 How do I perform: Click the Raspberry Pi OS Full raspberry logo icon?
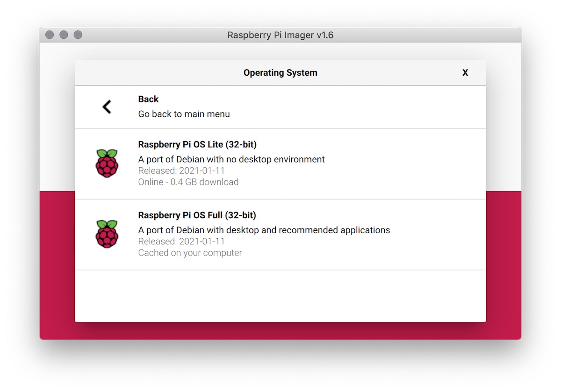click(107, 234)
